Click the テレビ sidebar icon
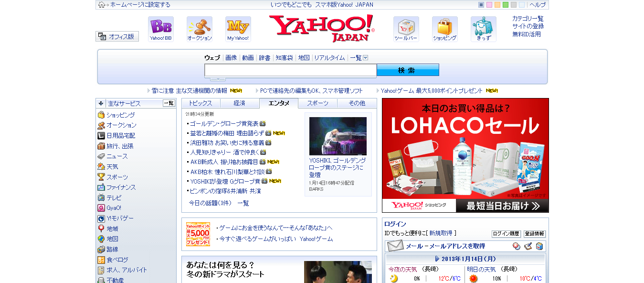 pos(101,197)
